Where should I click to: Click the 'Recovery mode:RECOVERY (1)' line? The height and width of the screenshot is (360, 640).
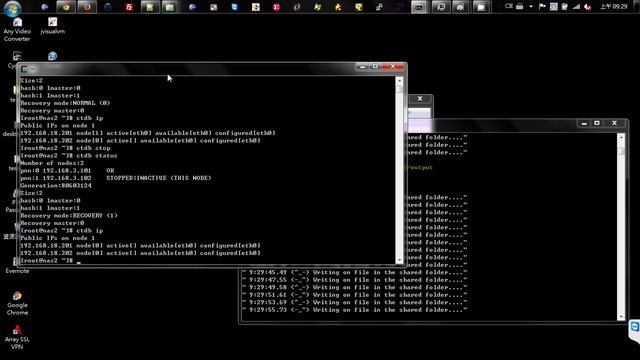(69, 216)
